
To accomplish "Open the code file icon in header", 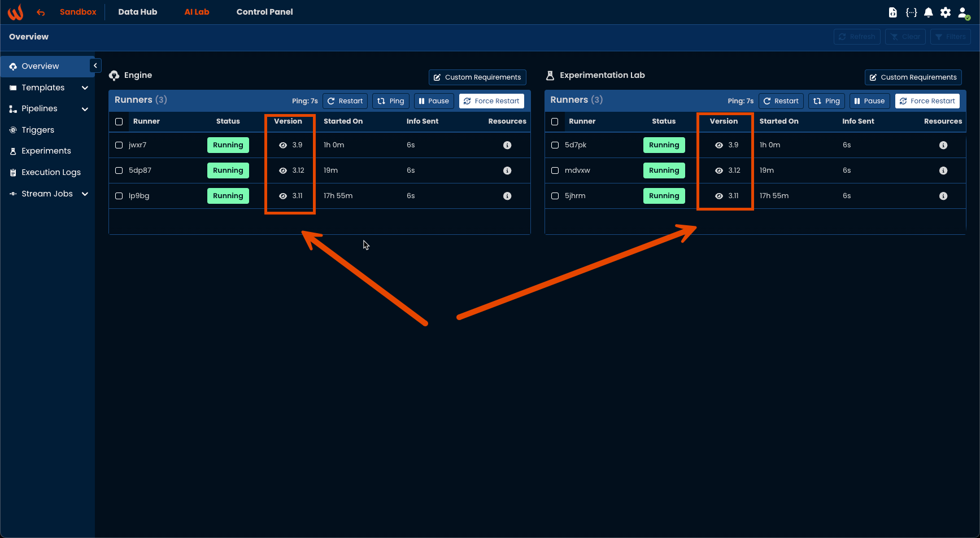I will point(892,12).
